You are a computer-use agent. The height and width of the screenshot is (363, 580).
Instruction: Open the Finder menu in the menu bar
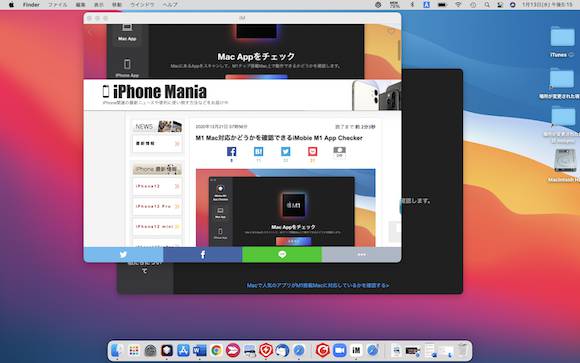(x=31, y=5)
